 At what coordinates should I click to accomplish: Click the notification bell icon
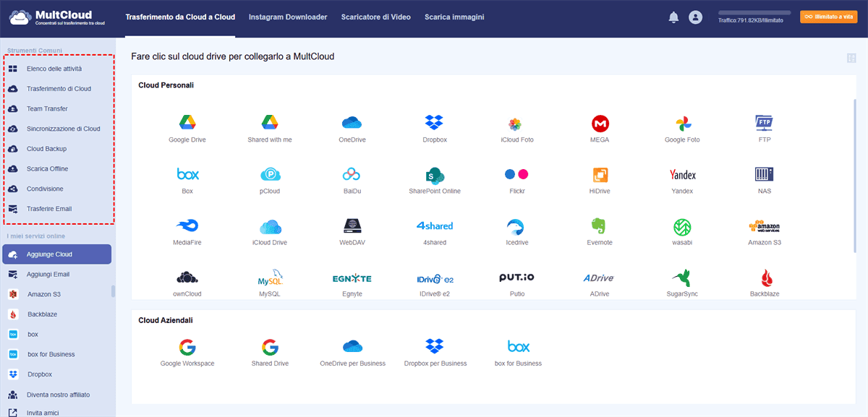tap(673, 17)
